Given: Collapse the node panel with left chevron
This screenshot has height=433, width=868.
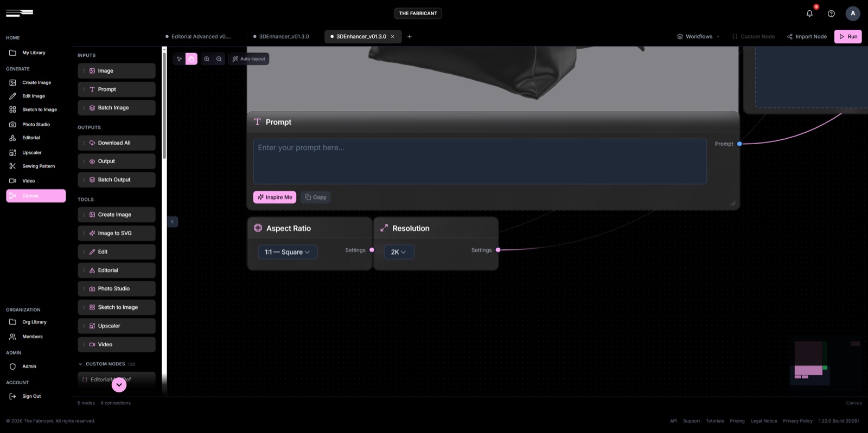Looking at the screenshot, I should coord(173,222).
